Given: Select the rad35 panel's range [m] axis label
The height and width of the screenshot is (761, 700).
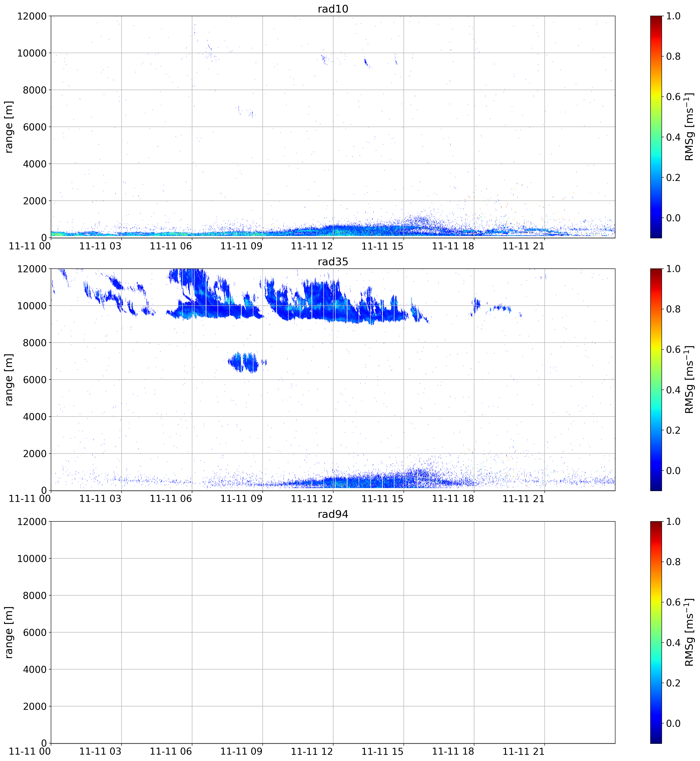Looking at the screenshot, I should [x=9, y=380].
